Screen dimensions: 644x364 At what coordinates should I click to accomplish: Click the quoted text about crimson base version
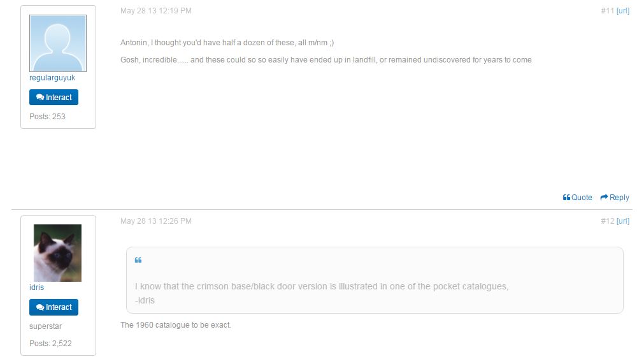tap(322, 286)
